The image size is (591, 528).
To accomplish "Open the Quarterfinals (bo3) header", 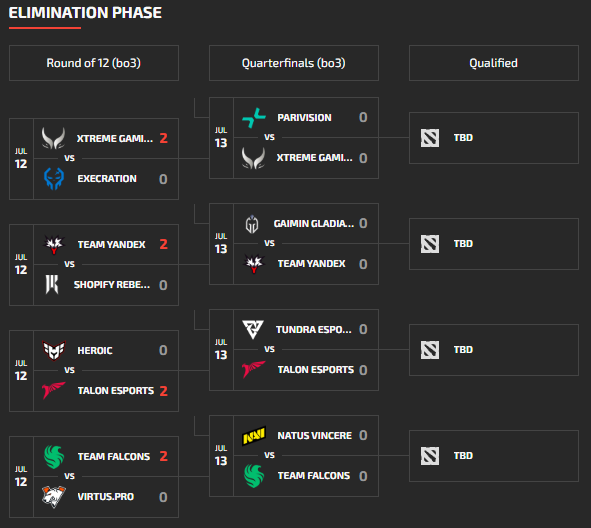I will [x=294, y=63].
